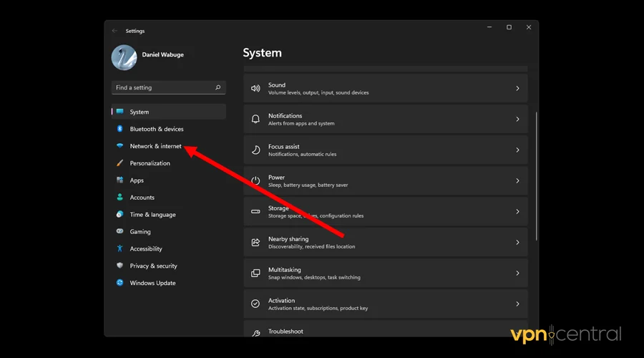Click the Power button icon
Viewport: 644px width, 358px height.
[x=255, y=181]
